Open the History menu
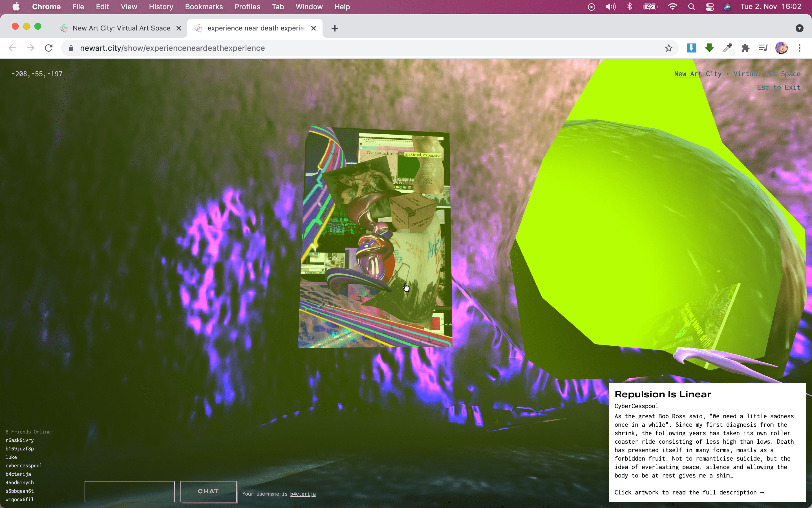 (161, 7)
